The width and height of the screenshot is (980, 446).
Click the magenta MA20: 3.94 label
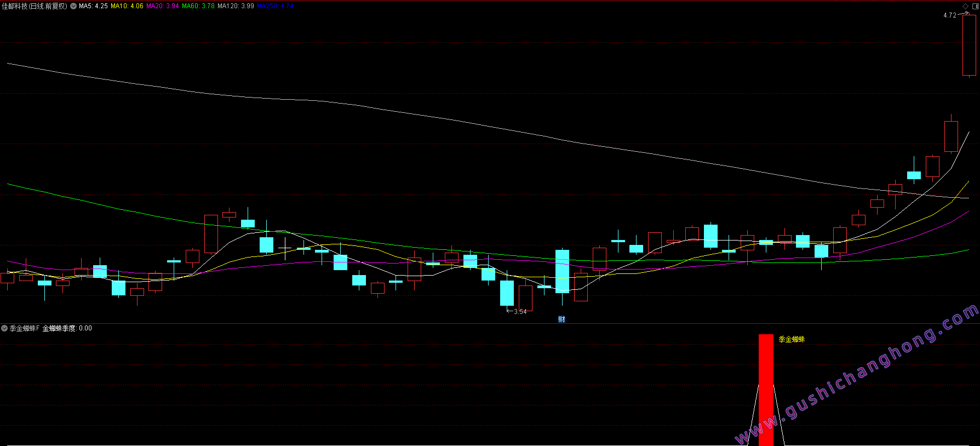tap(163, 6)
